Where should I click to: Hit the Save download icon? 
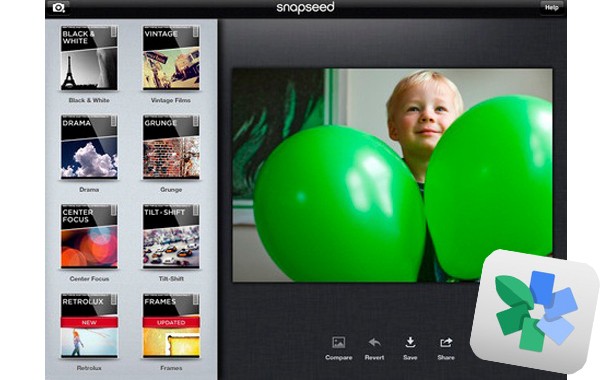410,342
